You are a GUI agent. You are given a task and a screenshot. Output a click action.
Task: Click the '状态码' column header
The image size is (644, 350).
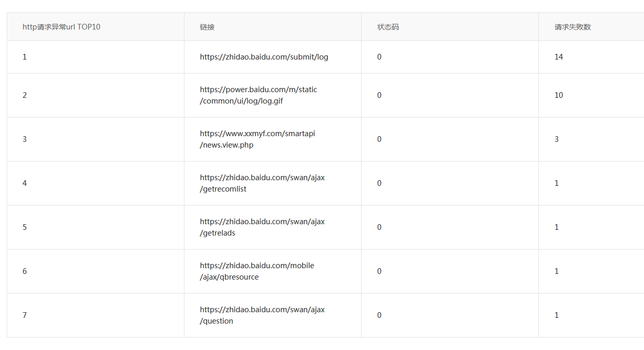[388, 27]
